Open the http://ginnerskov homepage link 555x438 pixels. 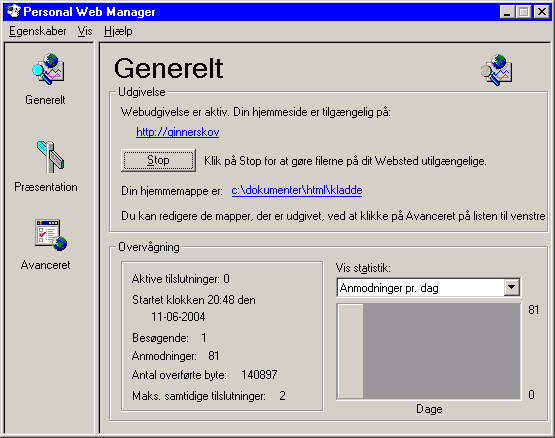click(178, 132)
